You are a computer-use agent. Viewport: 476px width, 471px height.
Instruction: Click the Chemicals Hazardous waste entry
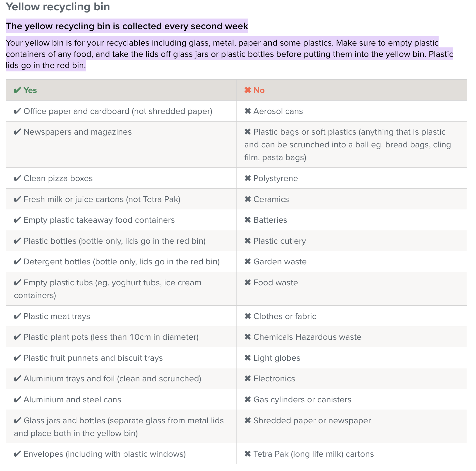tap(307, 337)
